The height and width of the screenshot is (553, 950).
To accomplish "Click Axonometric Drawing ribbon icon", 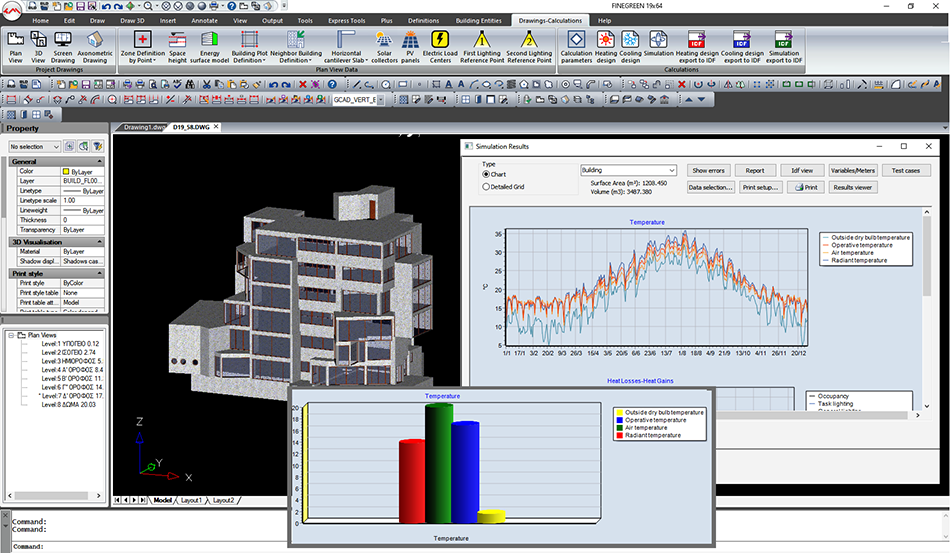I will [x=95, y=47].
